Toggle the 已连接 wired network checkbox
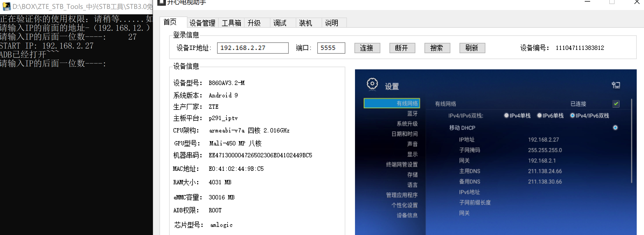The width and height of the screenshot is (644, 235). pyautogui.click(x=616, y=104)
